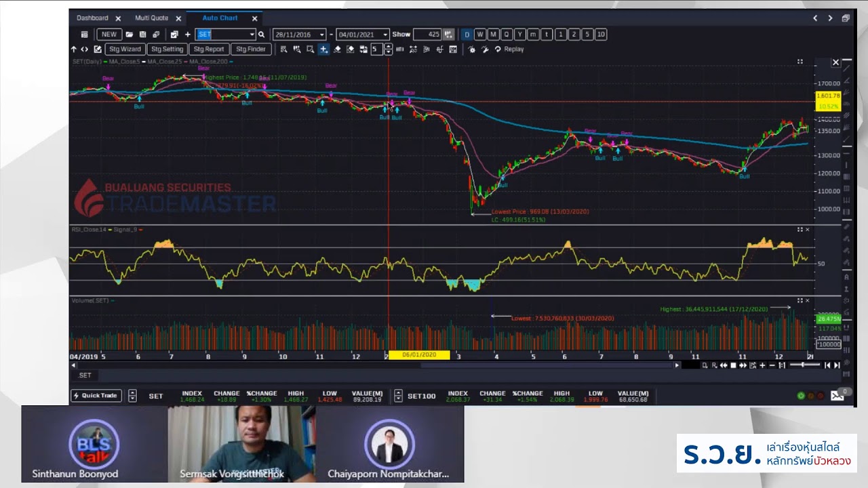Click Sermsak's video thumbnail
The image size is (868, 488).
[241, 444]
